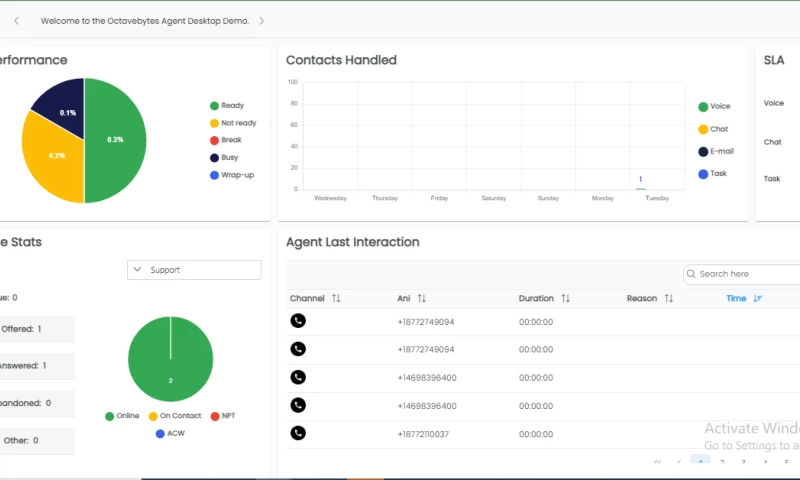Image resolution: width=800 pixels, height=480 pixels.
Task: Click the 'Other: 0' stat card
Action: tap(37, 440)
